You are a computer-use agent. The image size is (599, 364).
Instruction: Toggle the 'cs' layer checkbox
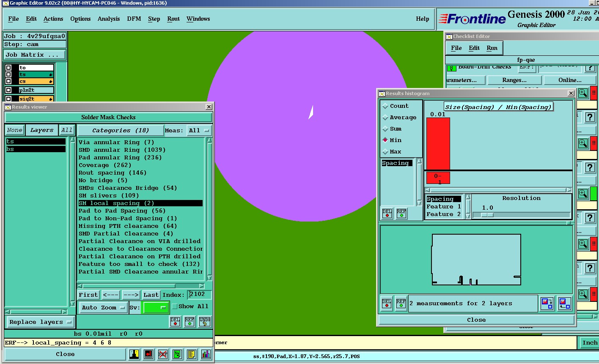8,81
